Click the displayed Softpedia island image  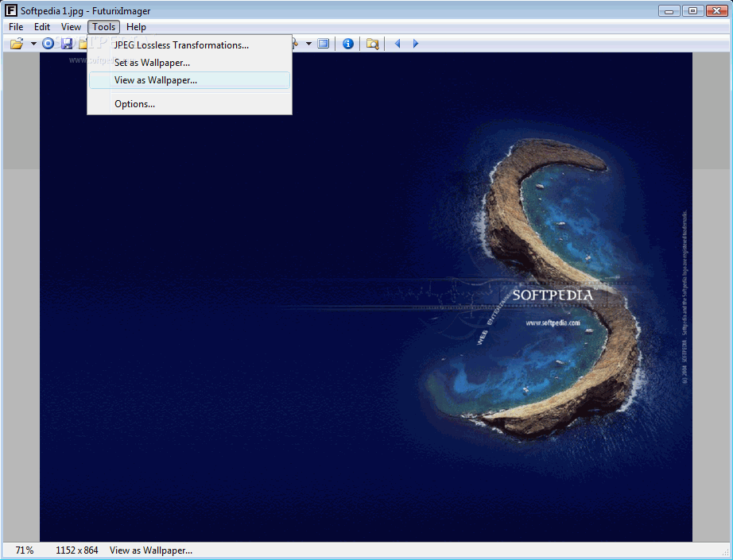point(366,297)
